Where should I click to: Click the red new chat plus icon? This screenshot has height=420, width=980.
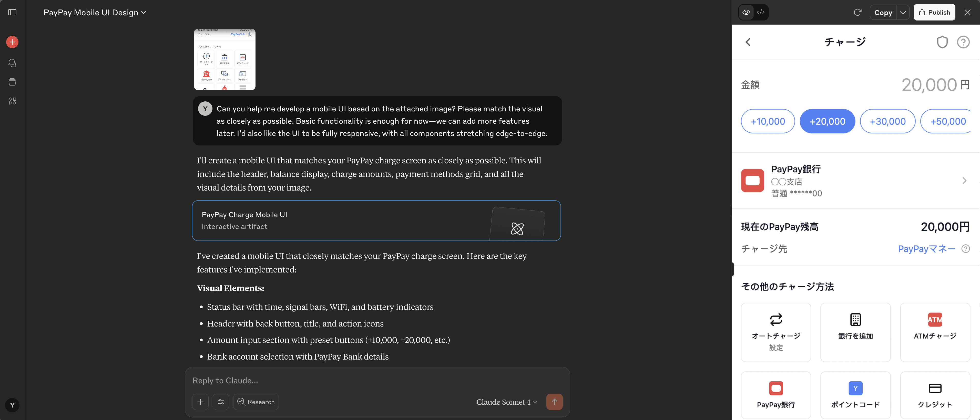click(x=12, y=42)
